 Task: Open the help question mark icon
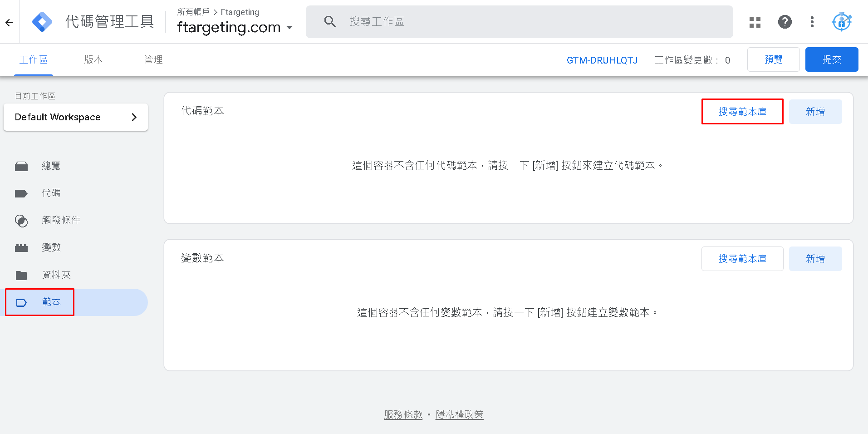point(785,22)
